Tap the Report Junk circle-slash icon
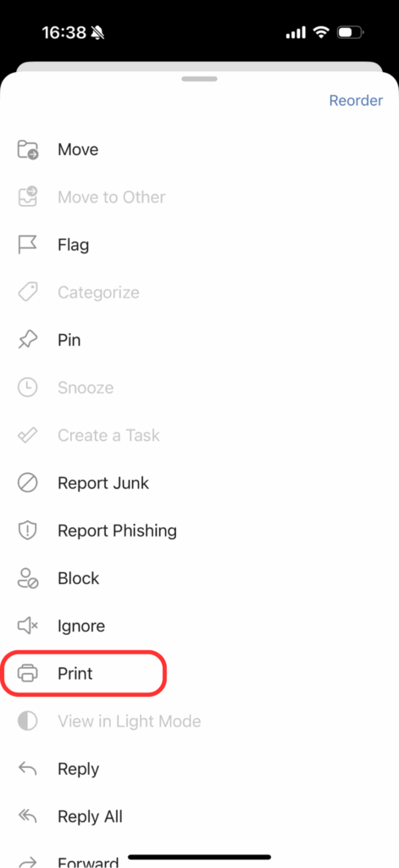399x868 pixels. 28,482
